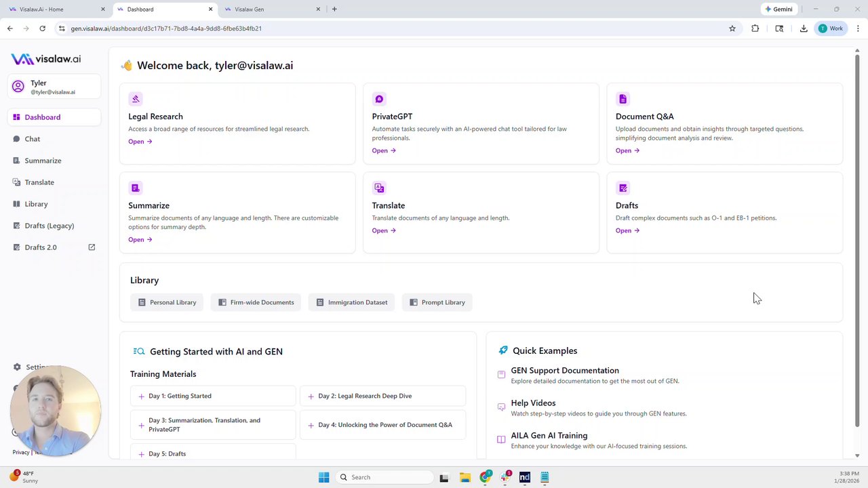The height and width of the screenshot is (488, 868).
Task: Click the Translate card's language icon
Action: pos(379,188)
